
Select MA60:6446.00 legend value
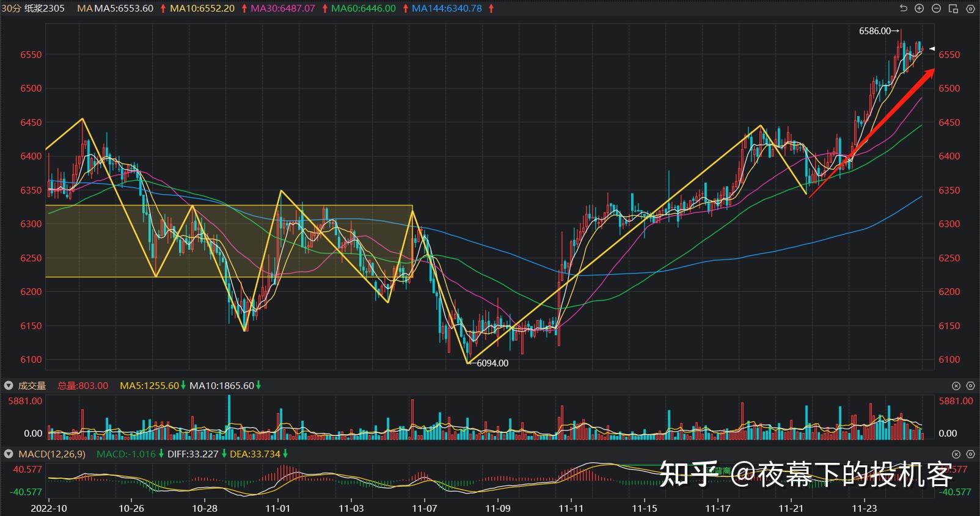point(364,9)
